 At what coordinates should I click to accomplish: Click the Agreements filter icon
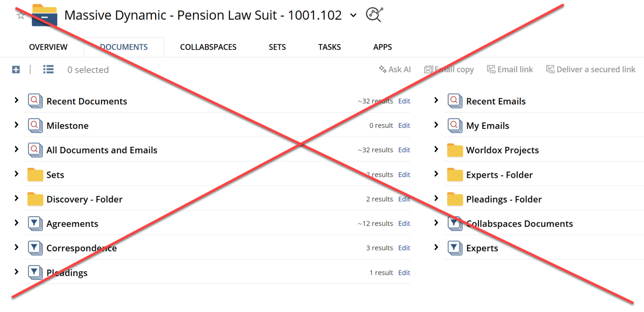point(35,223)
